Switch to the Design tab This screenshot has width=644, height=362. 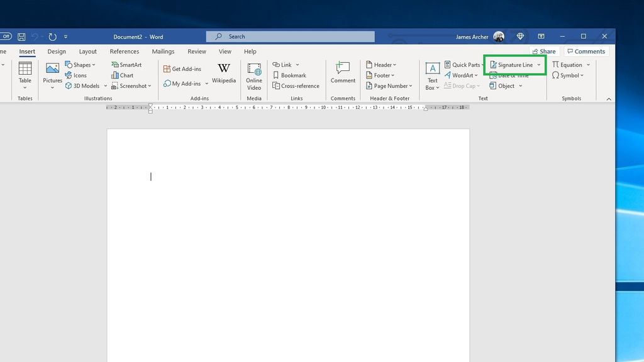click(57, 51)
